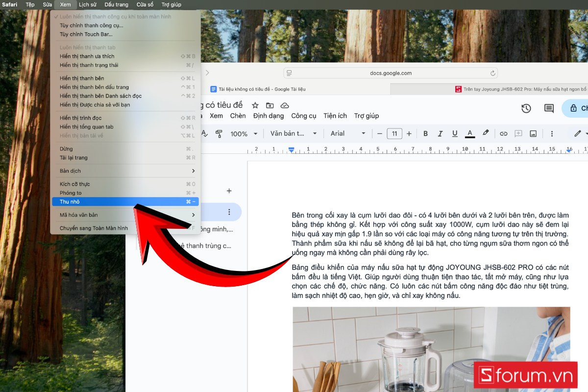
Task: Select Hiển thị thanh bên Danh sách đọc
Action: tap(125, 96)
